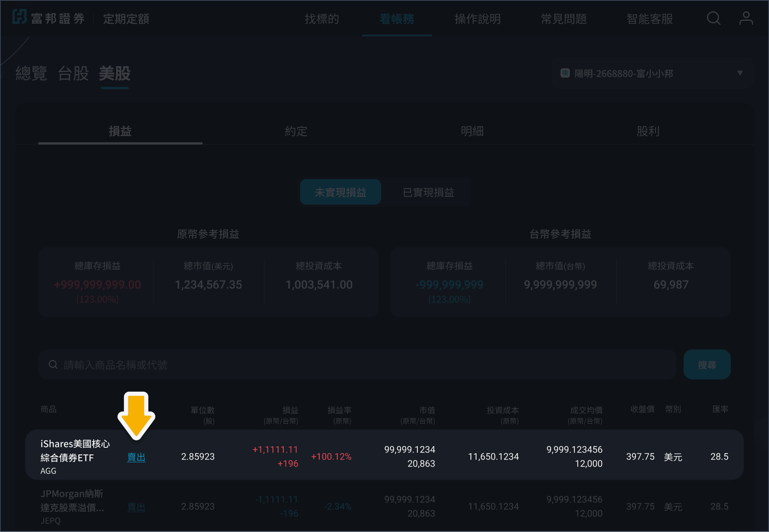769x532 pixels.
Task: Open the 陽明-2668880-富小小邦 account dropdown
Action: (623, 74)
